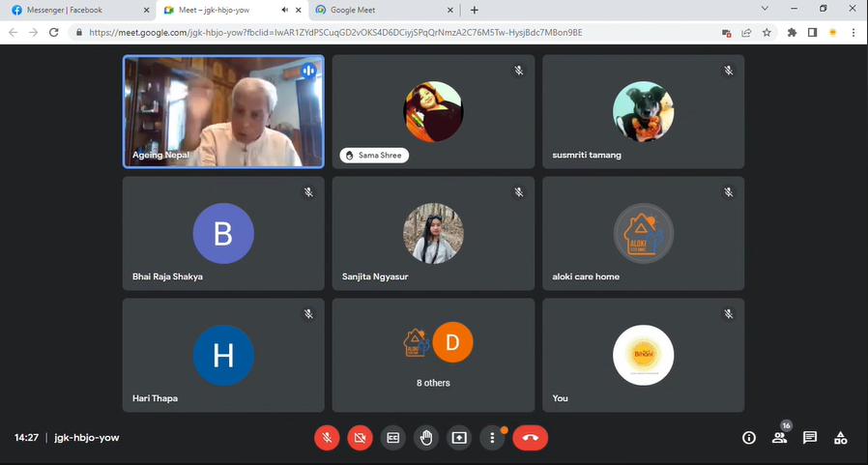Open the tab search chevron dropdown
Viewport: 868px width, 465px height.
[765, 9]
